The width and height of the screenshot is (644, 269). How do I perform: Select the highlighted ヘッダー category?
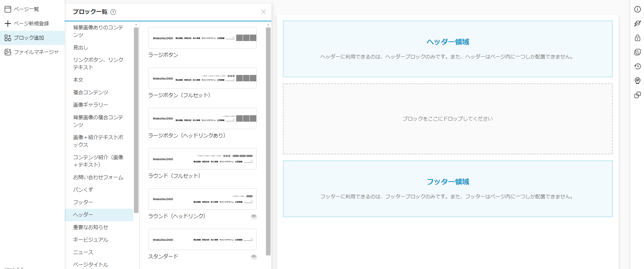(x=99, y=215)
